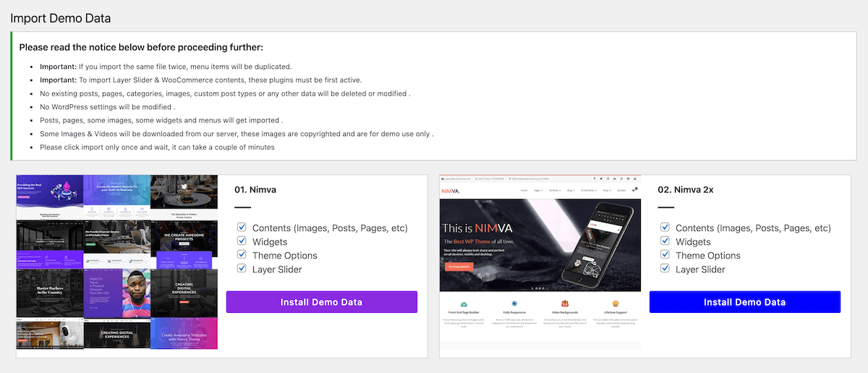Image resolution: width=868 pixels, height=373 pixels.
Task: Disable Theme Options for 02. Nimva 2x
Action: pyautogui.click(x=665, y=255)
